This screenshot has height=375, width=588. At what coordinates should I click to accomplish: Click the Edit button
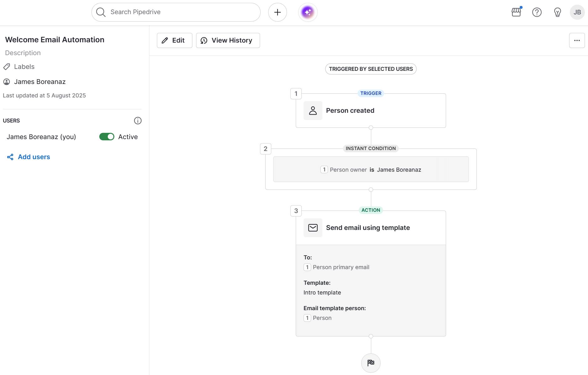(174, 40)
